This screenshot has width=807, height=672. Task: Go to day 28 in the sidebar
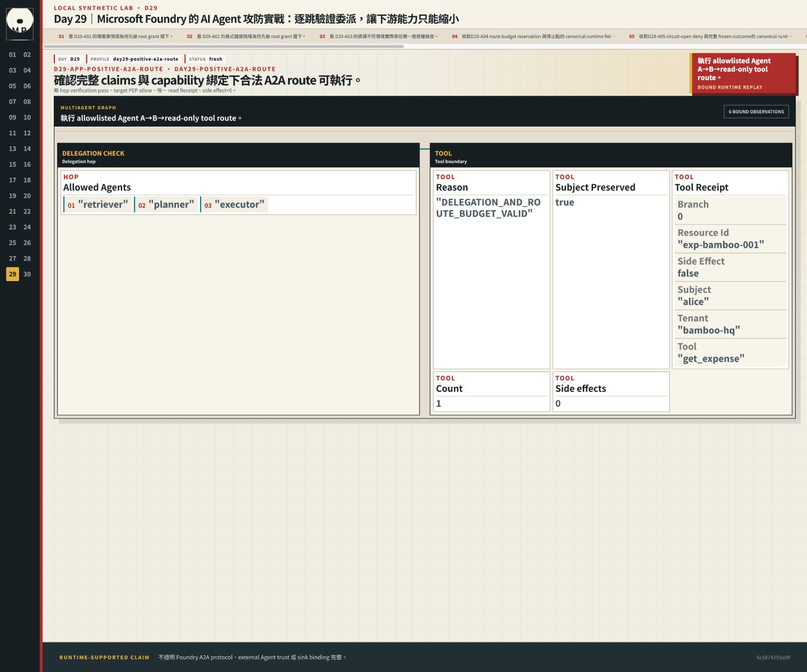27,259
